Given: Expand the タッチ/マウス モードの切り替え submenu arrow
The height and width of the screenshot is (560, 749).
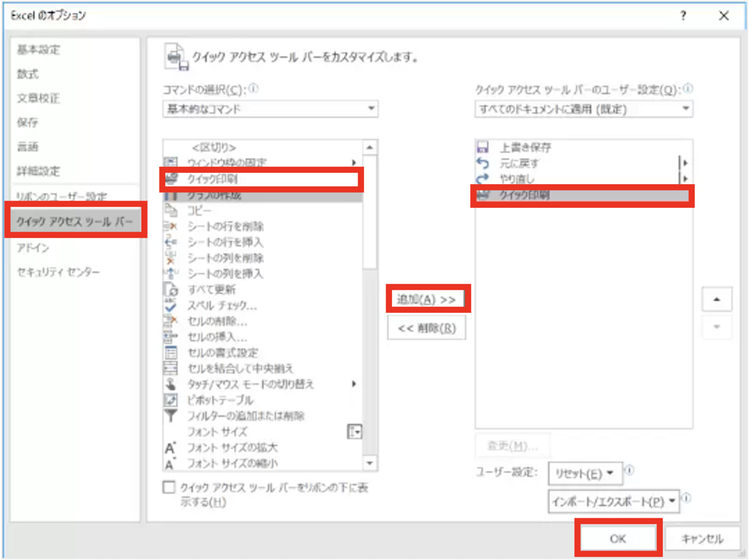Looking at the screenshot, I should tap(355, 384).
